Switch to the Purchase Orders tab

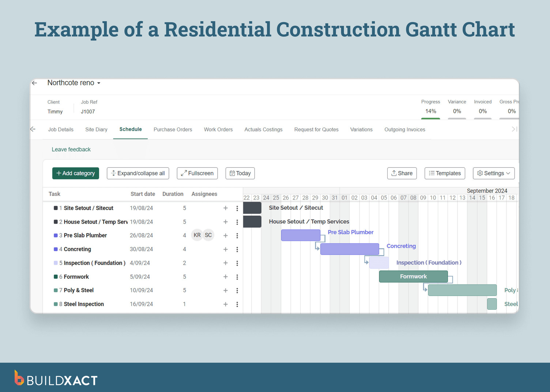tap(173, 129)
